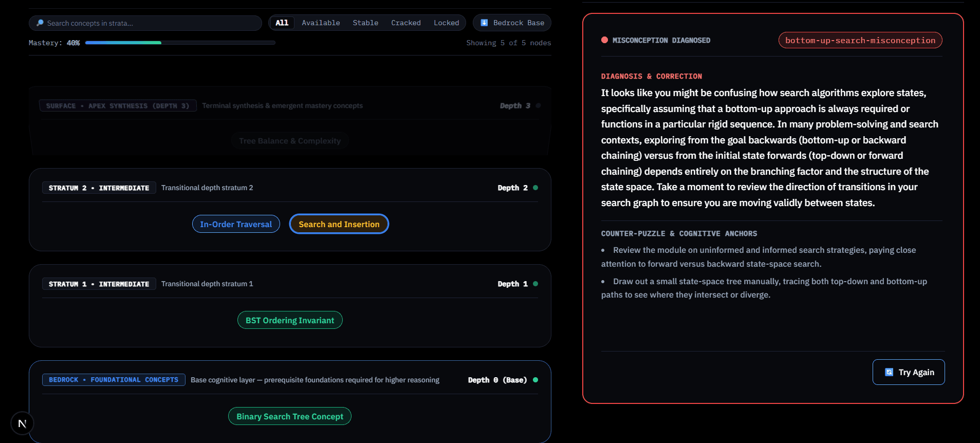Switch to the Stable filter
The image size is (980, 443).
tap(365, 23)
